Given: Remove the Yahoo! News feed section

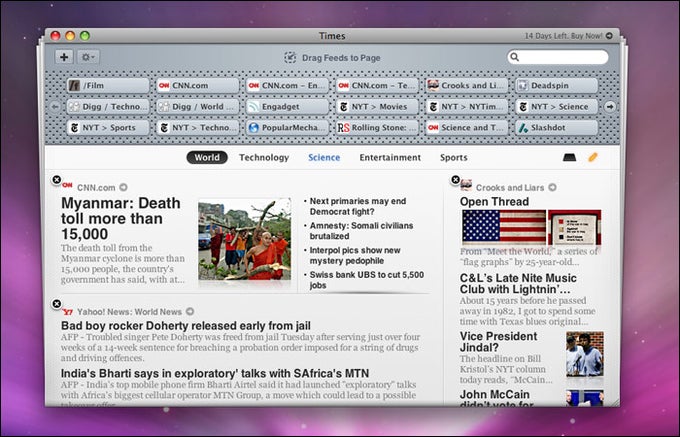Looking at the screenshot, I should click(x=56, y=304).
